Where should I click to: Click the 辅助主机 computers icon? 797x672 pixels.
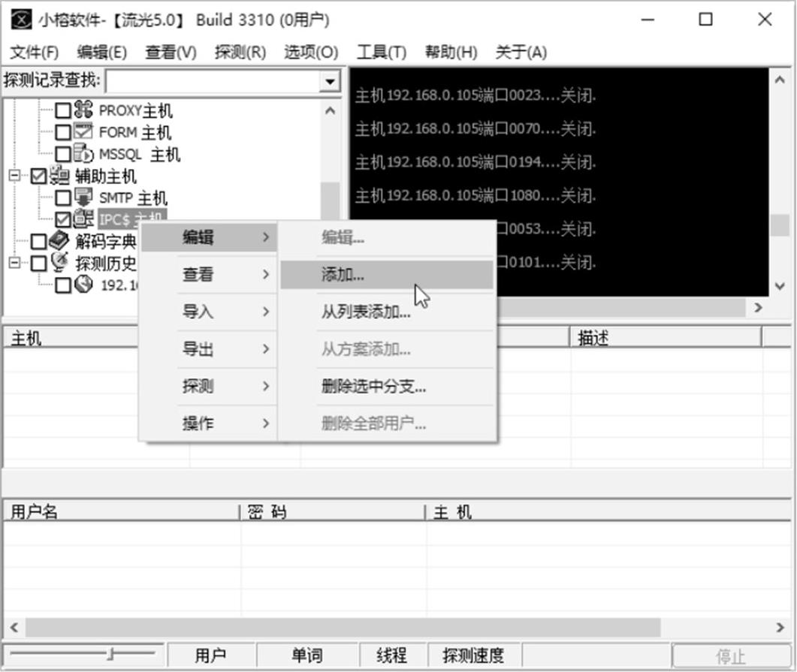point(59,175)
